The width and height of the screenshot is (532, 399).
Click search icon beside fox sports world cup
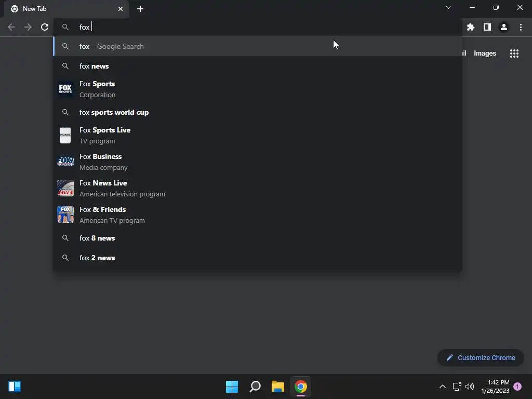tap(65, 112)
